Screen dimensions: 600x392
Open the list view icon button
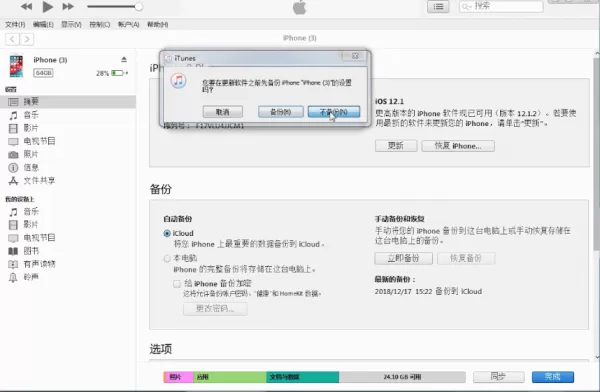[x=438, y=7]
